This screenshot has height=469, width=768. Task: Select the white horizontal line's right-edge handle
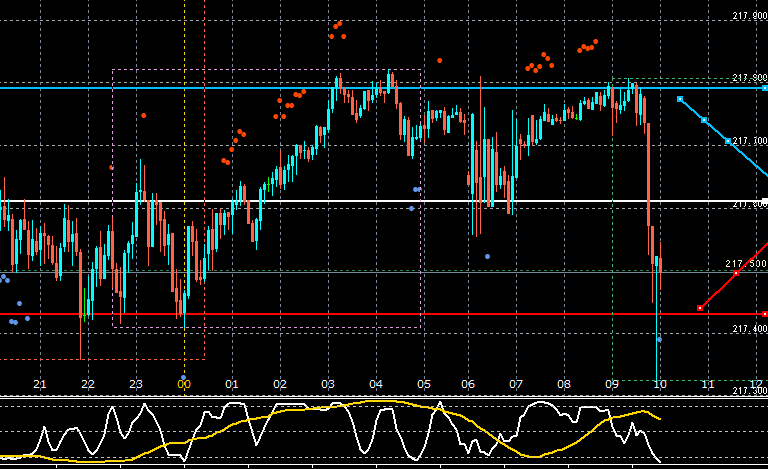pos(765,201)
